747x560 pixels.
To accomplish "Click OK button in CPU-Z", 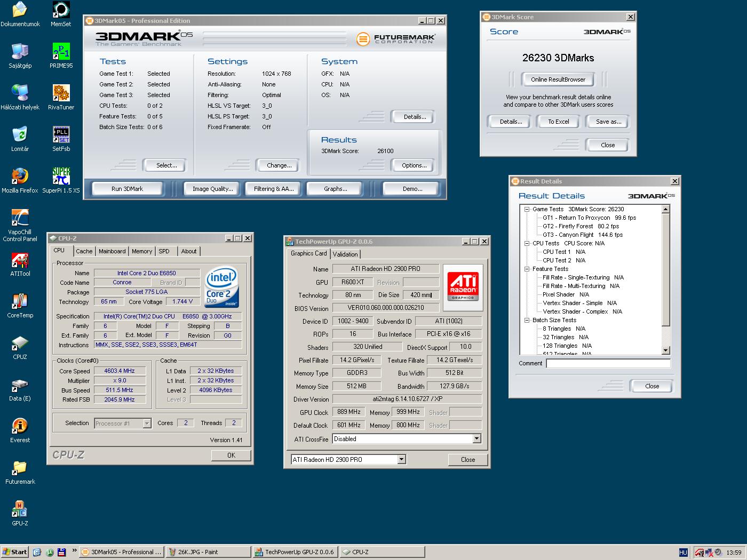I will (x=231, y=455).
